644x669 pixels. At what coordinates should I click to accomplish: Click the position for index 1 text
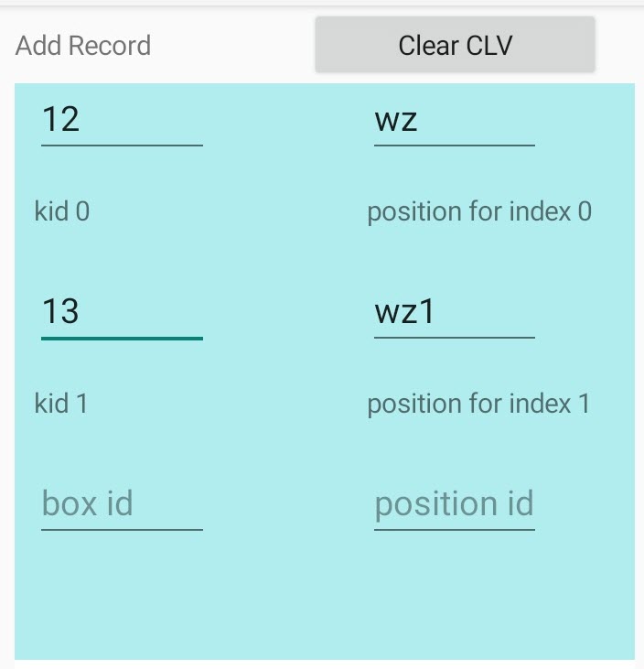pyautogui.click(x=478, y=404)
